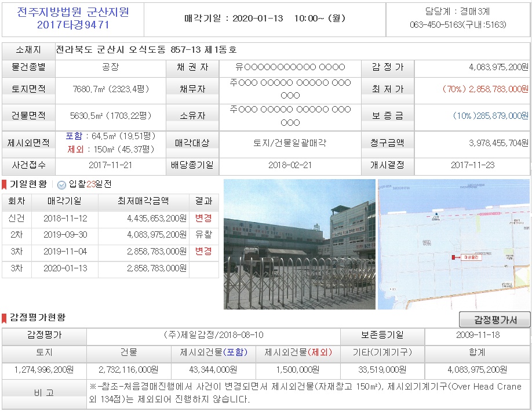Click 사건접수 date 2017-11-21

click(x=110, y=165)
